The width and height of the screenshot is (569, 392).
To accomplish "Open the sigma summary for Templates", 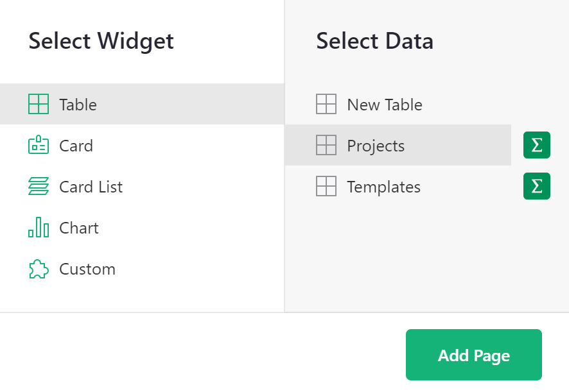I will coord(536,186).
